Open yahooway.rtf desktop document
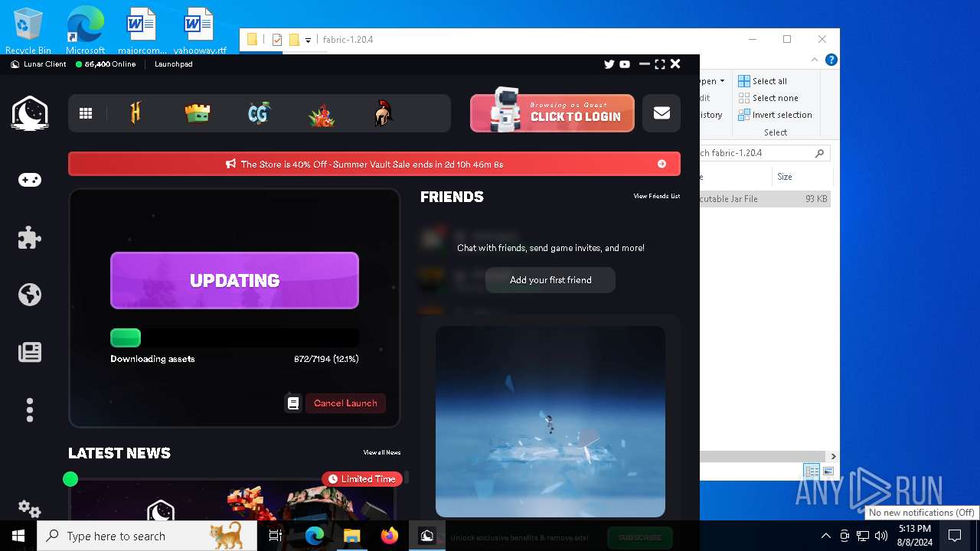Screen dimensions: 980x551 (x=199, y=31)
